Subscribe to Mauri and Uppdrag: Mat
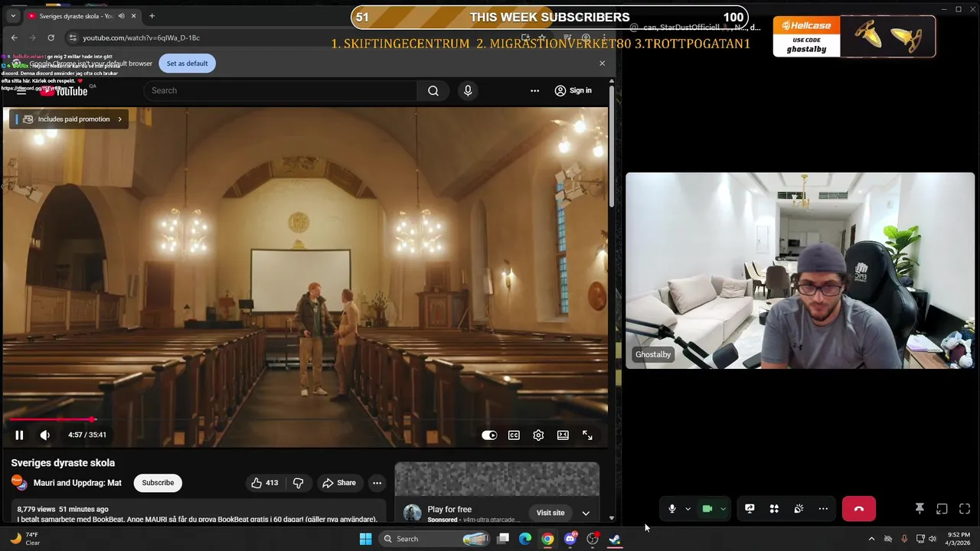980x551 pixels. pyautogui.click(x=158, y=483)
